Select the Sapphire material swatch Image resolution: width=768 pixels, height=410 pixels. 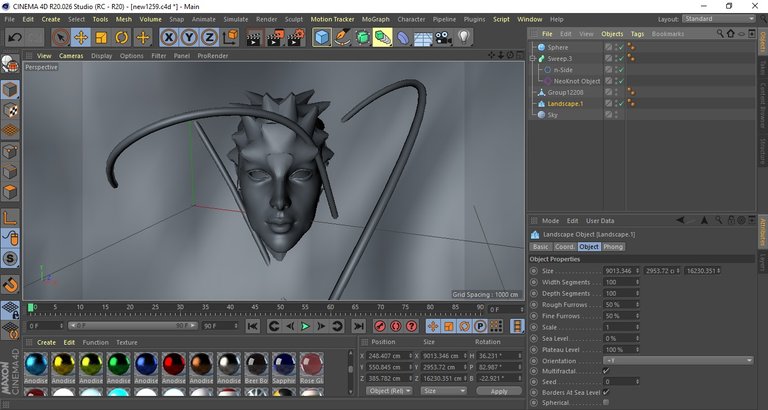(285, 364)
